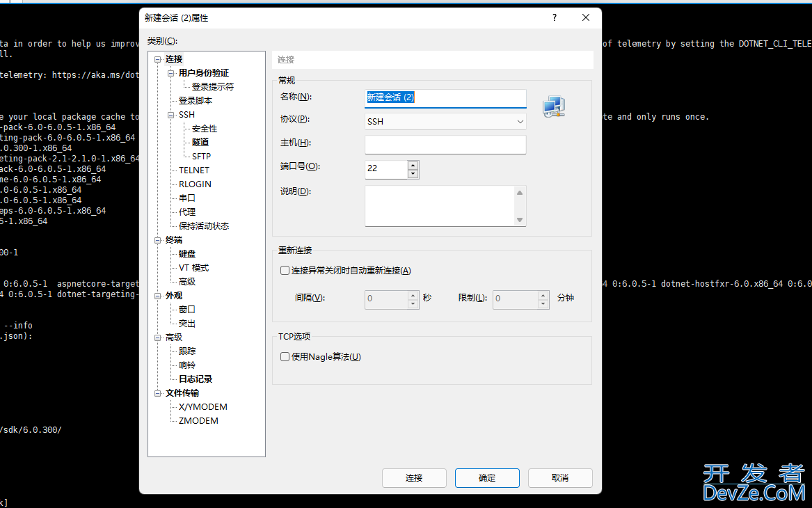
Task: Select RLOGIN in the tree
Action: 196,184
